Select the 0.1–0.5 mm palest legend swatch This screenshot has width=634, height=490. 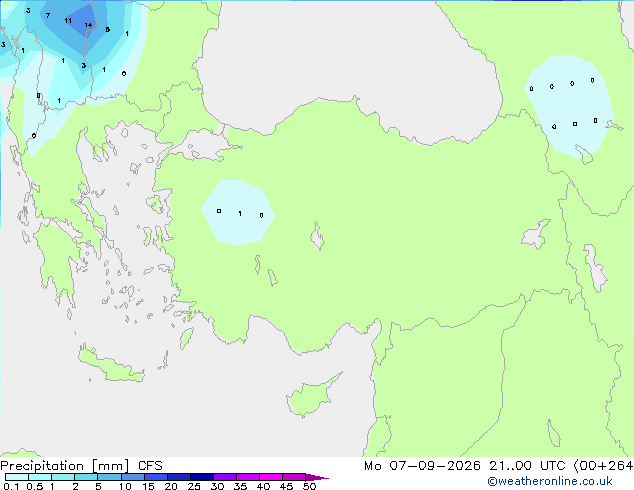point(17,477)
